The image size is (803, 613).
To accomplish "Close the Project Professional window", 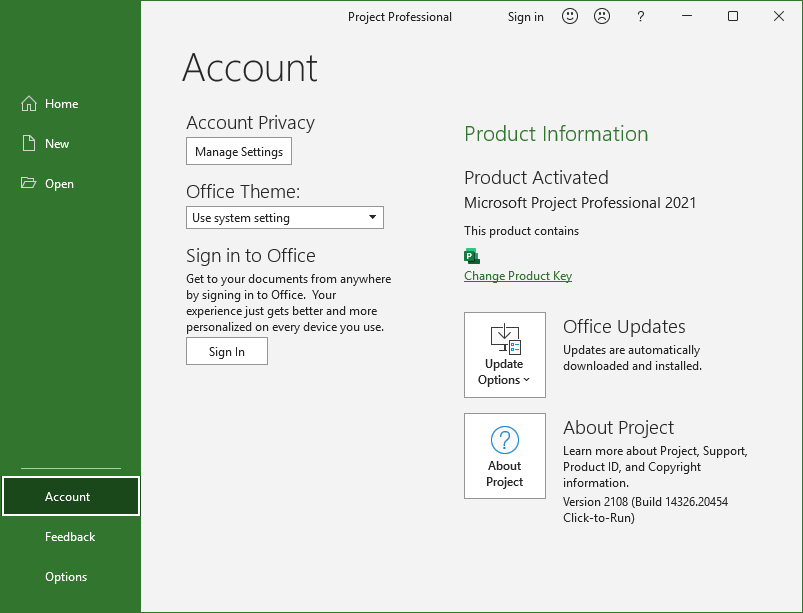I will 778,16.
